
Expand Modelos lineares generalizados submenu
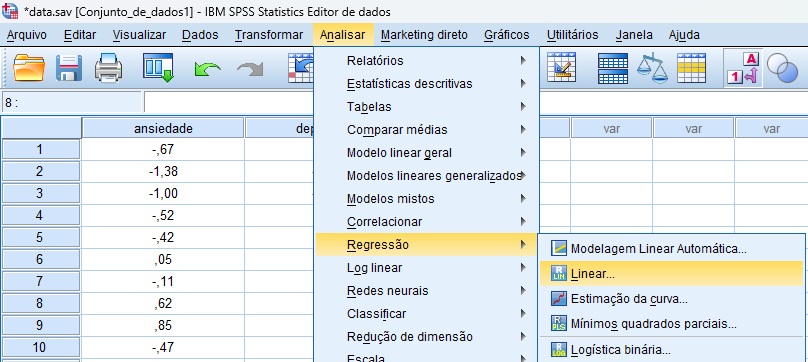[426, 176]
